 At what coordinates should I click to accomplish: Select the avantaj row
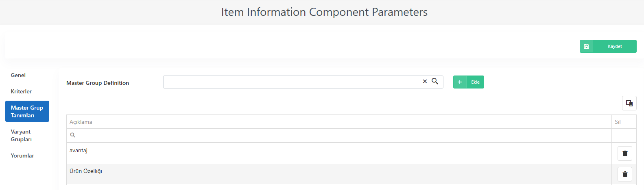339,153
